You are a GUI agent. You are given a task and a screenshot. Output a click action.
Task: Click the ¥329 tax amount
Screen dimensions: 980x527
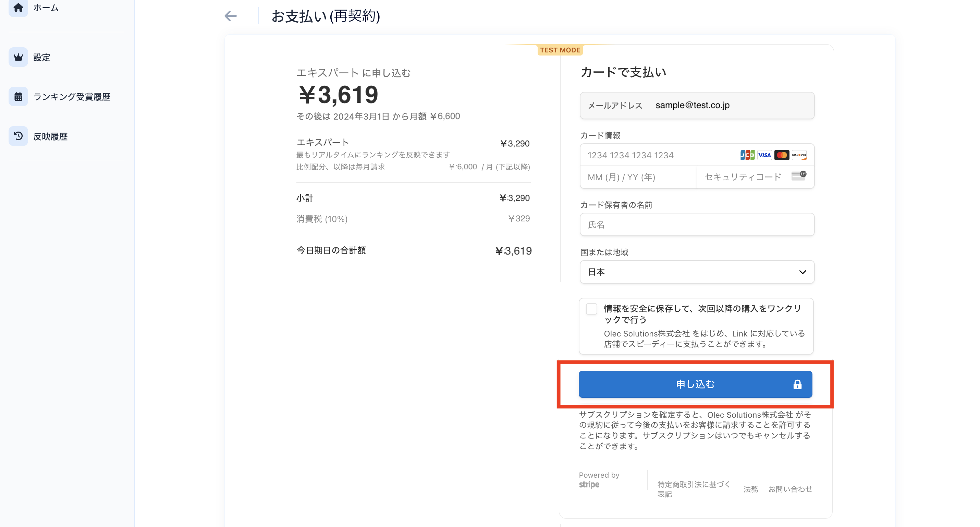(x=519, y=218)
